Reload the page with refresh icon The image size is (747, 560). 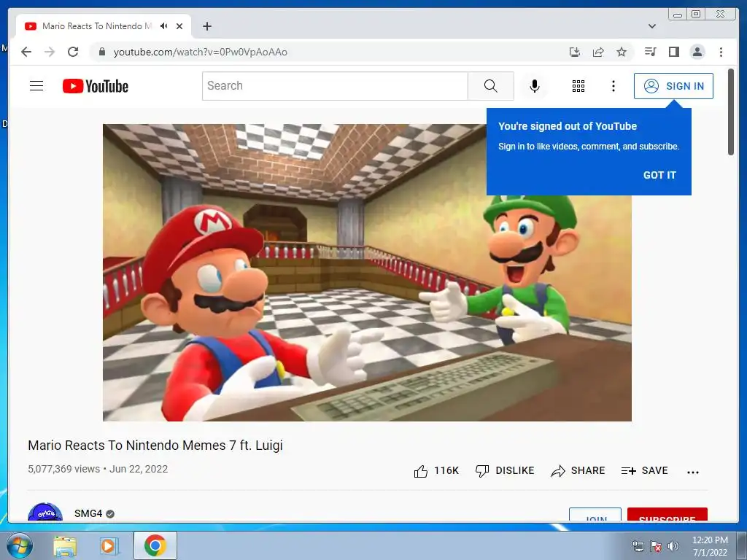[73, 52]
